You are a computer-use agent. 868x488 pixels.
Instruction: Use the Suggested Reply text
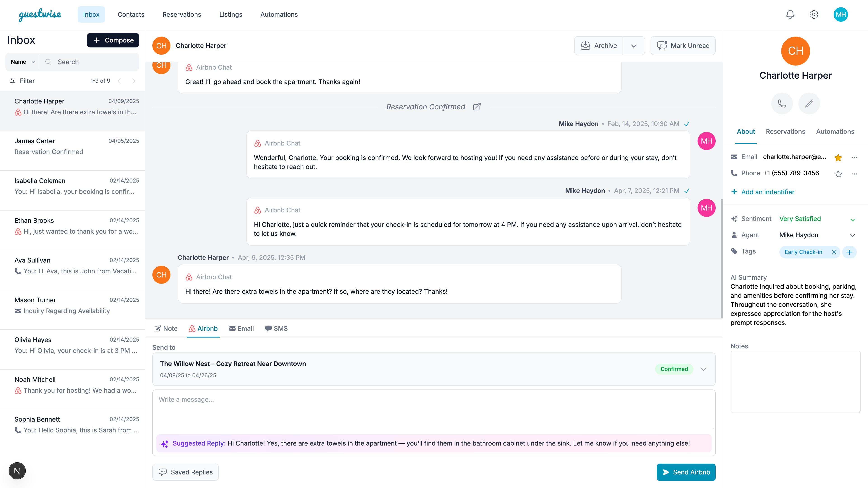coord(434,443)
